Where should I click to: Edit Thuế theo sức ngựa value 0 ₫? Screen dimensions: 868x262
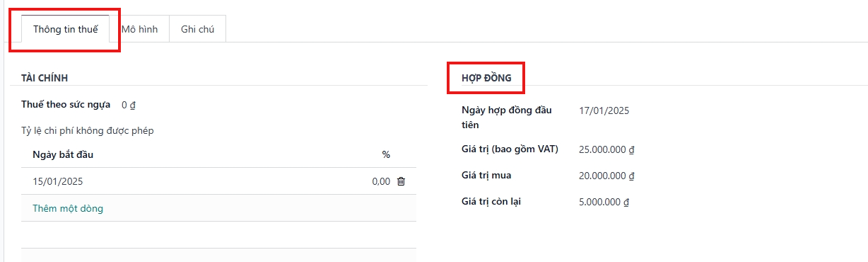point(129,105)
